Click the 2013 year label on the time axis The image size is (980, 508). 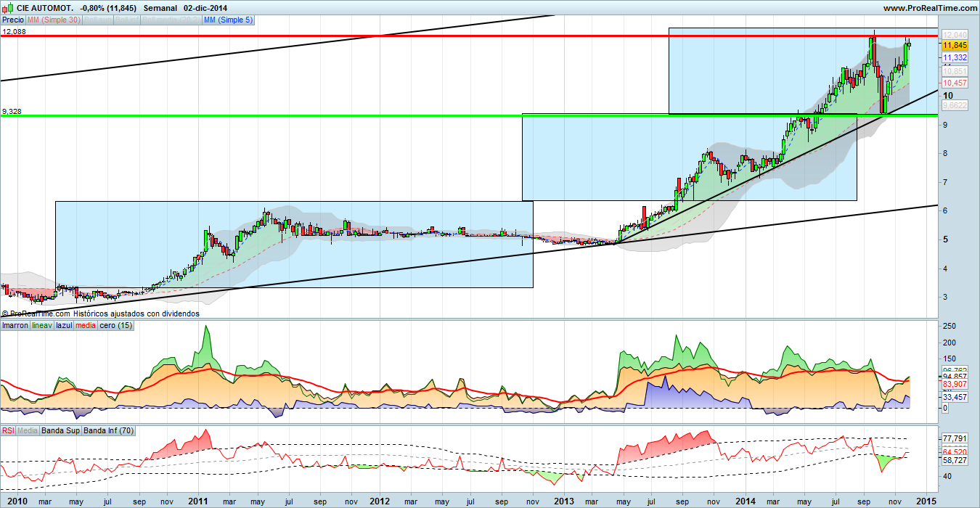[564, 501]
